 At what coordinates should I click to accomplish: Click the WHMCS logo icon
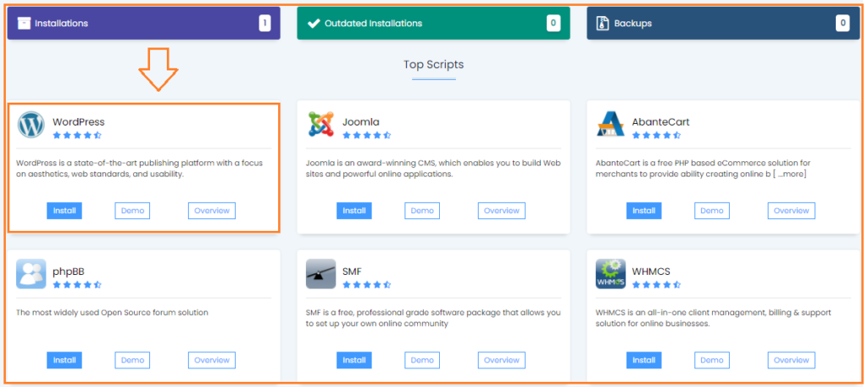(x=610, y=274)
